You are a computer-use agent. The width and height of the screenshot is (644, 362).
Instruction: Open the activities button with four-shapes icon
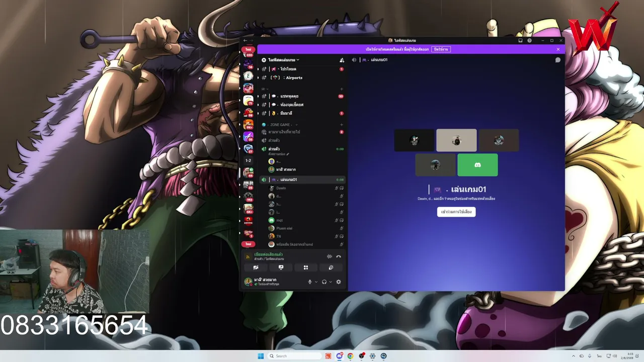306,267
